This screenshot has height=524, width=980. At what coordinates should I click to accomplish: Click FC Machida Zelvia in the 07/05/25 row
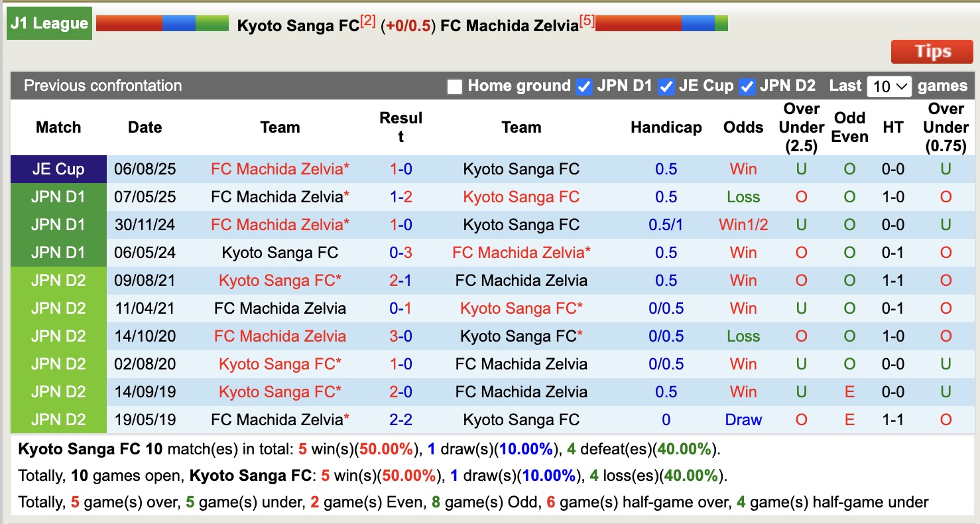point(278,196)
